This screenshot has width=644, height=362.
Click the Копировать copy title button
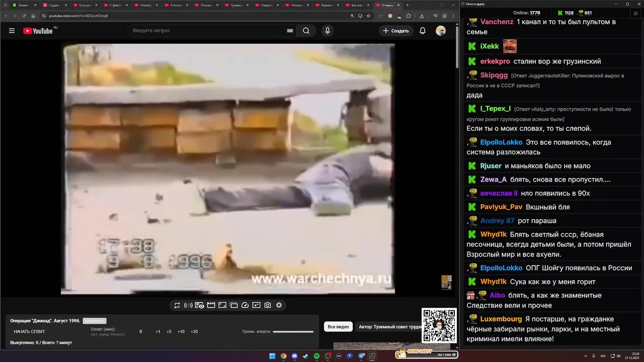tap(95, 321)
